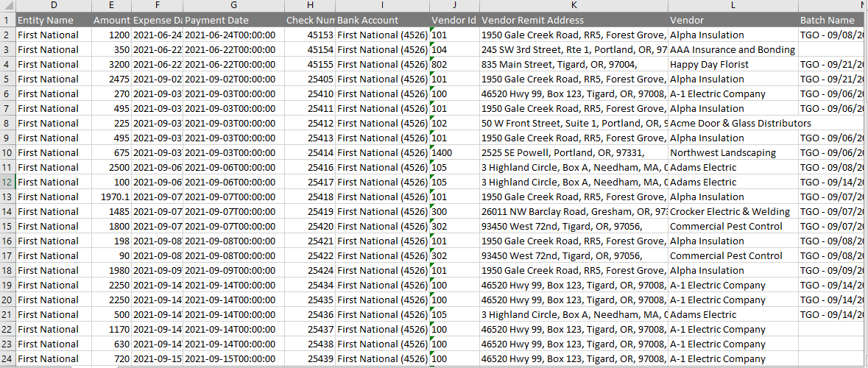Image resolution: width=868 pixels, height=368 pixels.
Task: Click the Bank Account header cell
Action: pos(383,20)
